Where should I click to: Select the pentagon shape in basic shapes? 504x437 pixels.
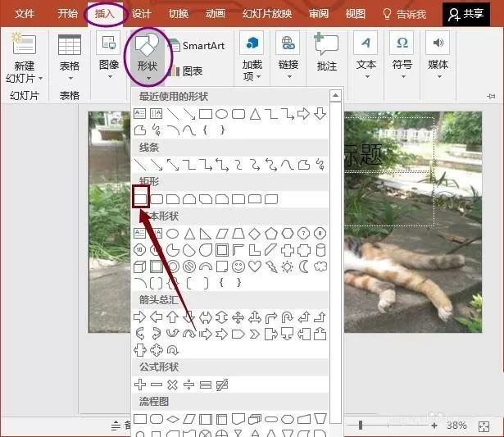pyautogui.click(x=271, y=234)
